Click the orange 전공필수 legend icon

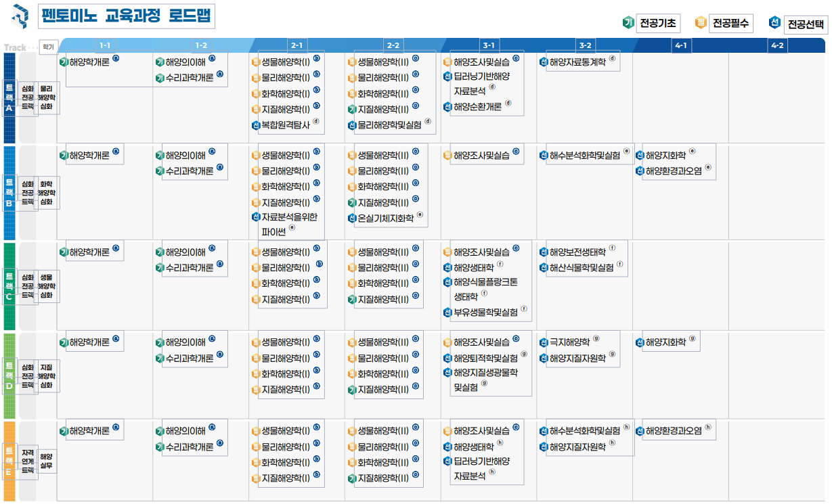pos(701,23)
